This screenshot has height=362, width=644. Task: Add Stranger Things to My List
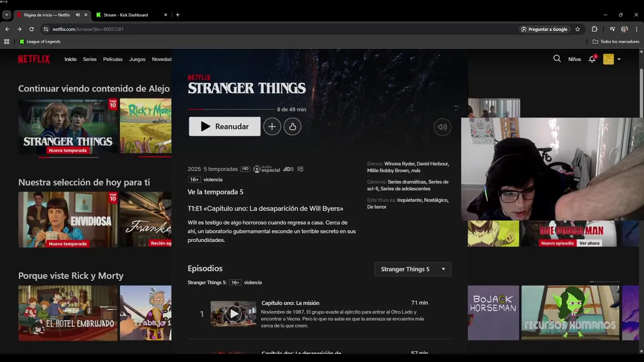[272, 127]
